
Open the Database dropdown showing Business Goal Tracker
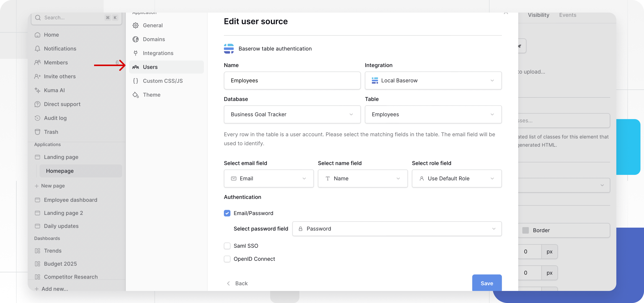point(292,114)
